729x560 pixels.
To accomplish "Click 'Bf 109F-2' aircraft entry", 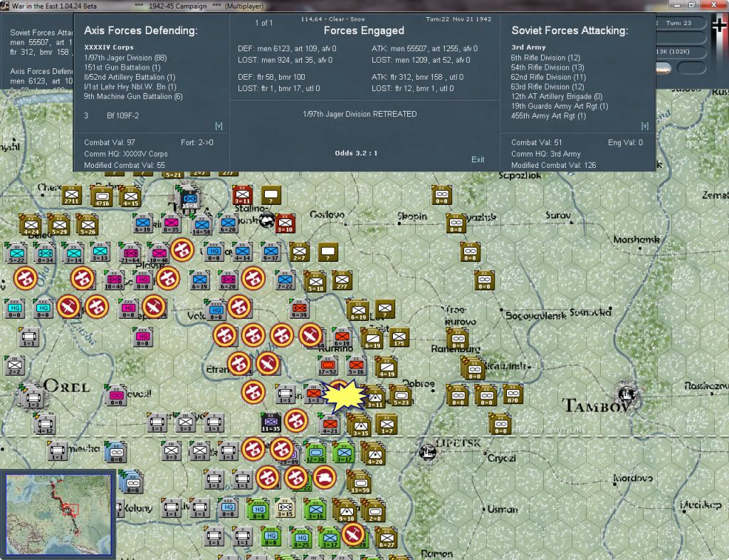I will (x=122, y=116).
